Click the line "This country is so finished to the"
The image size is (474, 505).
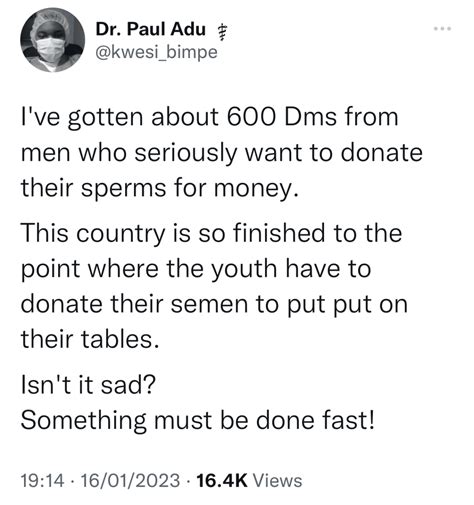(x=211, y=233)
